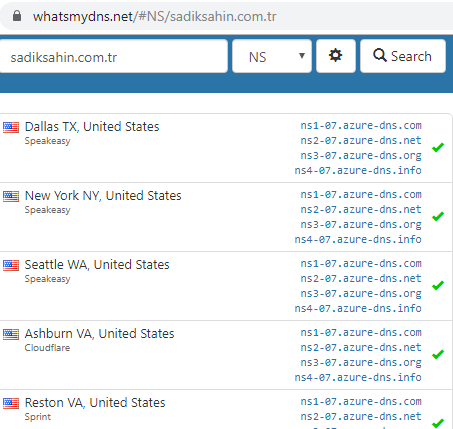Click the Search button
Screen dimensions: 453x429
(x=403, y=56)
